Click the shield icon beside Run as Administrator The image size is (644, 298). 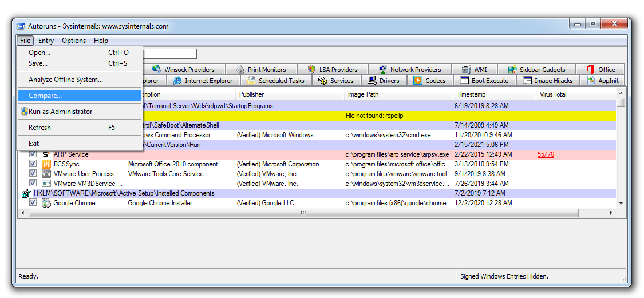click(x=24, y=111)
